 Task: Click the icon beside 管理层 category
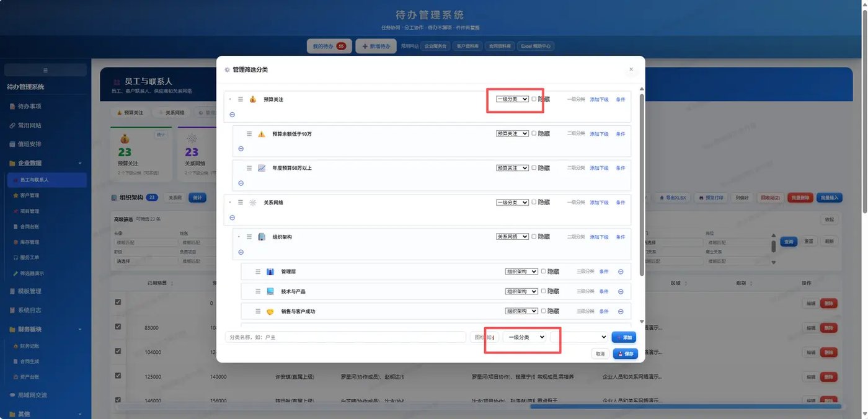[270, 271]
